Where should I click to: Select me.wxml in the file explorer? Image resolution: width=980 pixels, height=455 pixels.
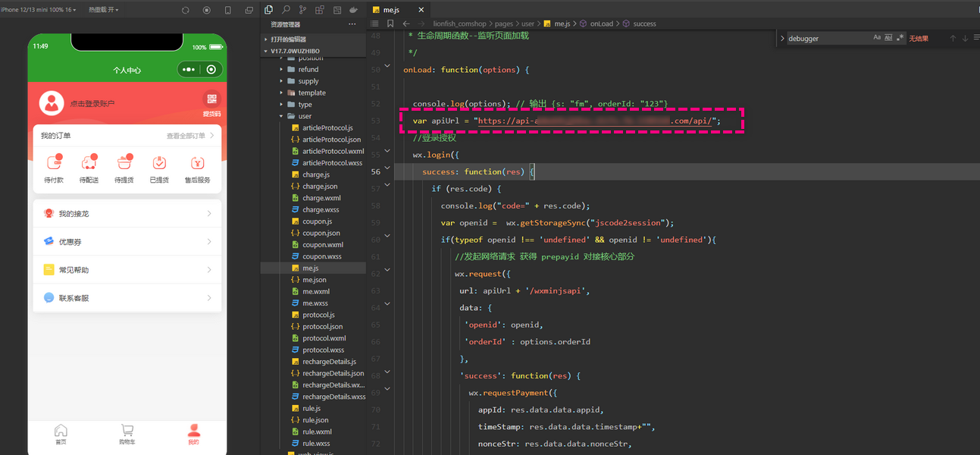pyautogui.click(x=316, y=291)
